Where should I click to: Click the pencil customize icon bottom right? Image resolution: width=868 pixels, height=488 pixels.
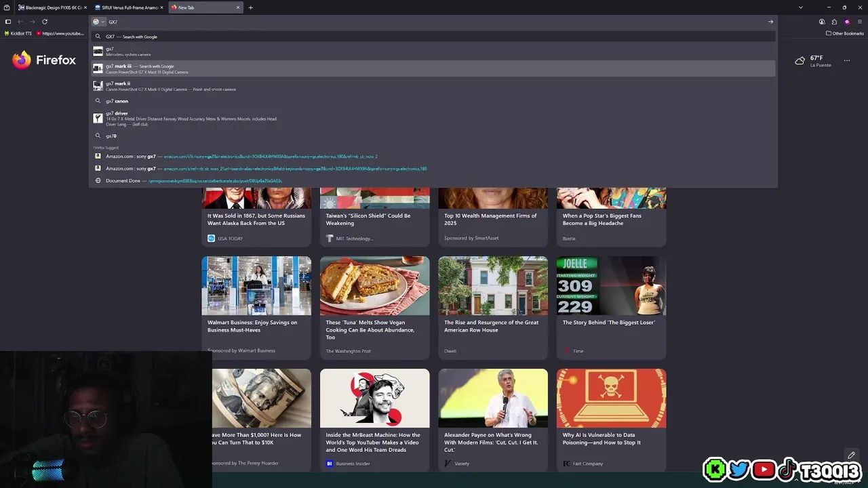click(x=851, y=455)
